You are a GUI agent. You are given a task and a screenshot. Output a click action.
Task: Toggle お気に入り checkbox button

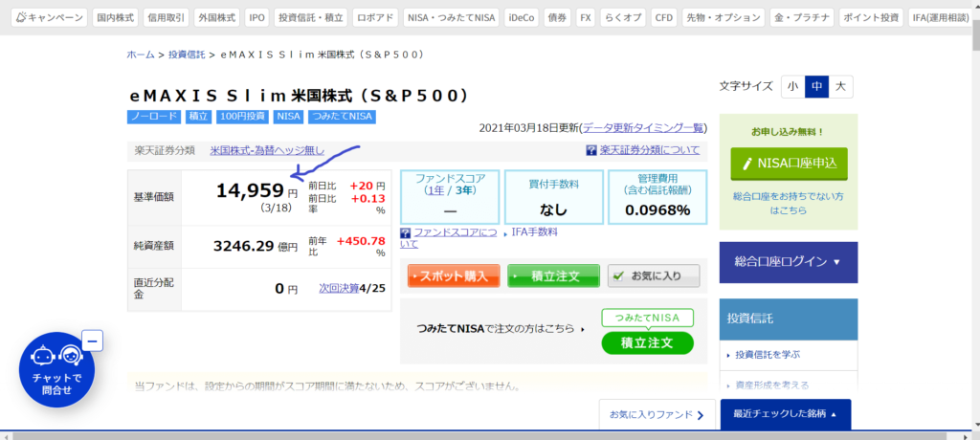pyautogui.click(x=654, y=275)
